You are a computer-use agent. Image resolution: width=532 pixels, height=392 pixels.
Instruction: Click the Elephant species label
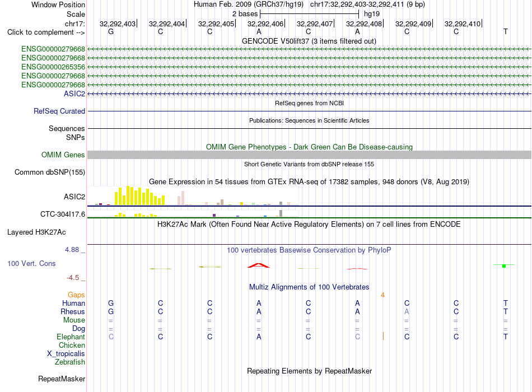tap(71, 337)
